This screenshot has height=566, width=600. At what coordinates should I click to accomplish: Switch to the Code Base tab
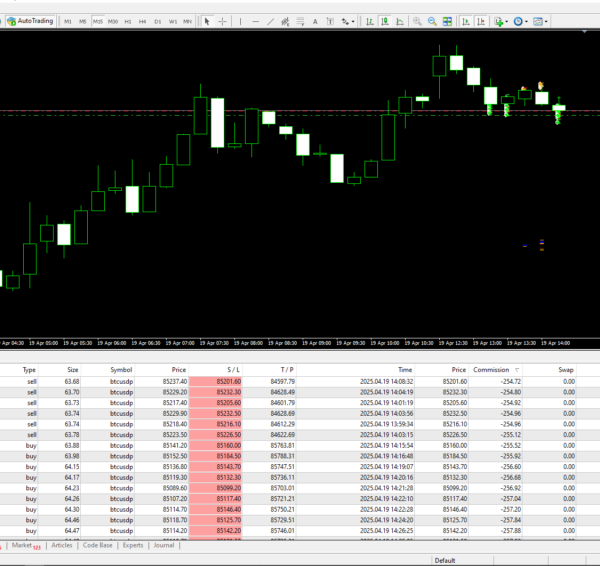pos(97,546)
